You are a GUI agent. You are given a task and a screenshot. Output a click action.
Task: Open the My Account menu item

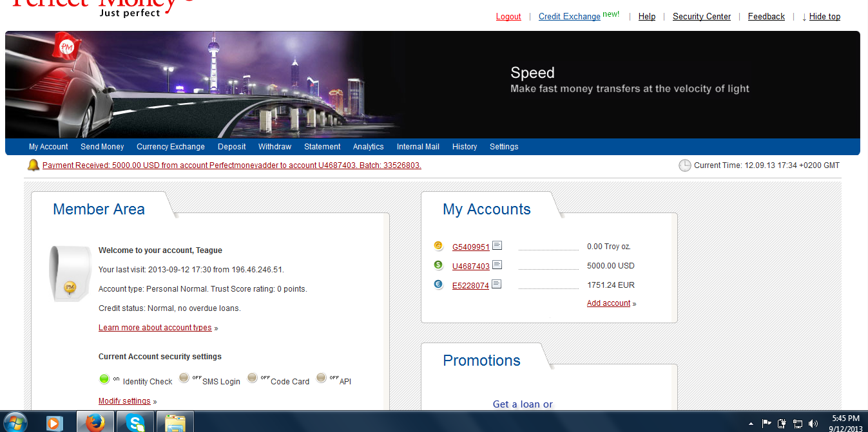[x=48, y=147]
